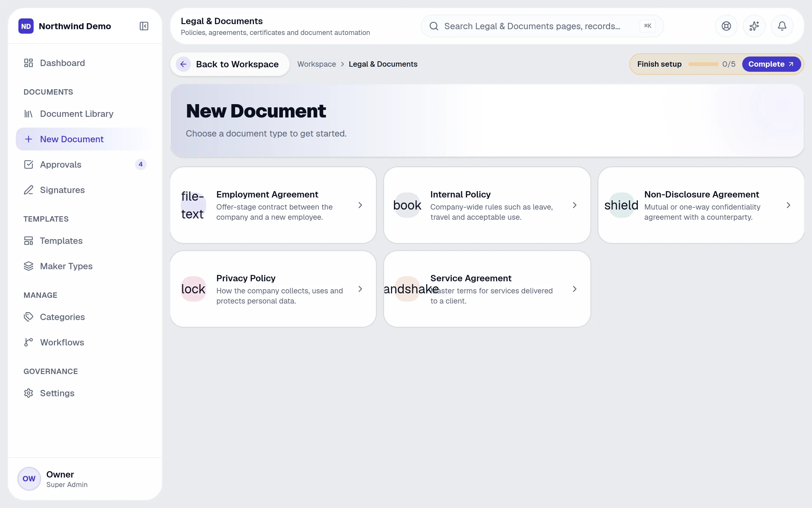
Task: Open Workflows under Manage
Action: [85, 342]
